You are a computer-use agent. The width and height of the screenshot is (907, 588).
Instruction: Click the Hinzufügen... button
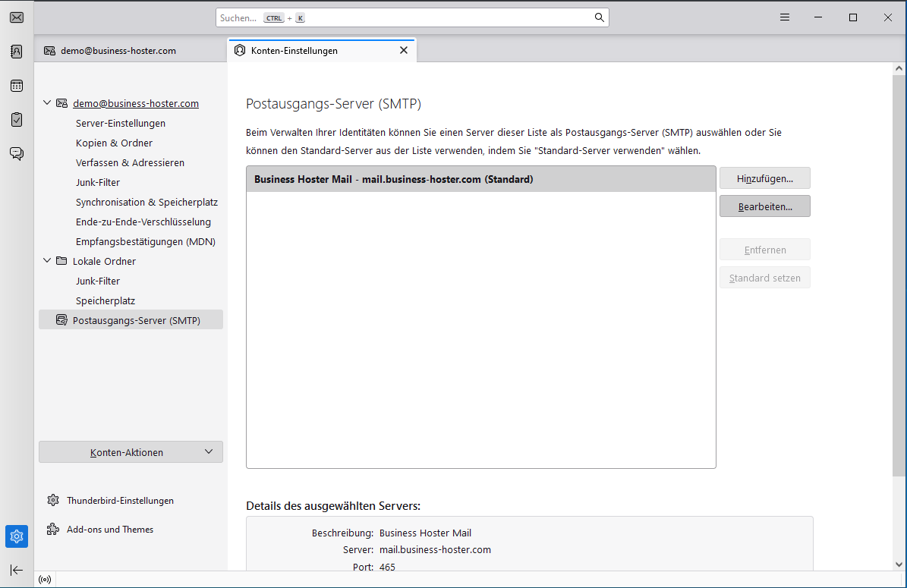(x=765, y=178)
